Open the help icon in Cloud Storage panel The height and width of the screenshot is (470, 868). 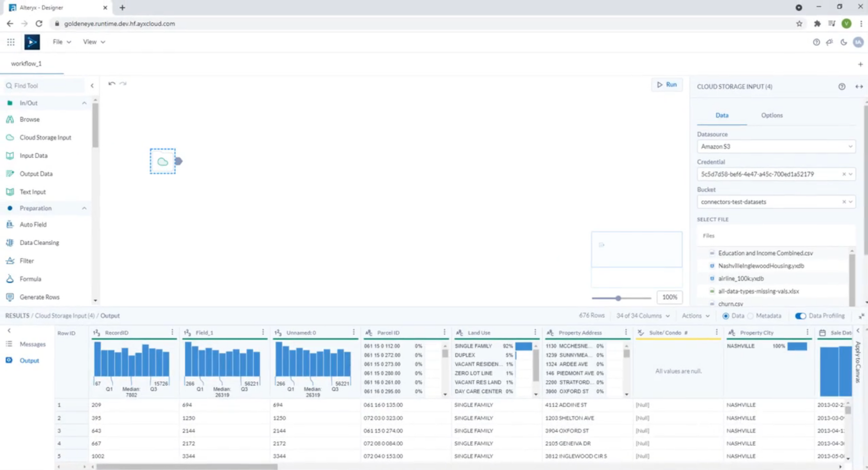[841, 87]
